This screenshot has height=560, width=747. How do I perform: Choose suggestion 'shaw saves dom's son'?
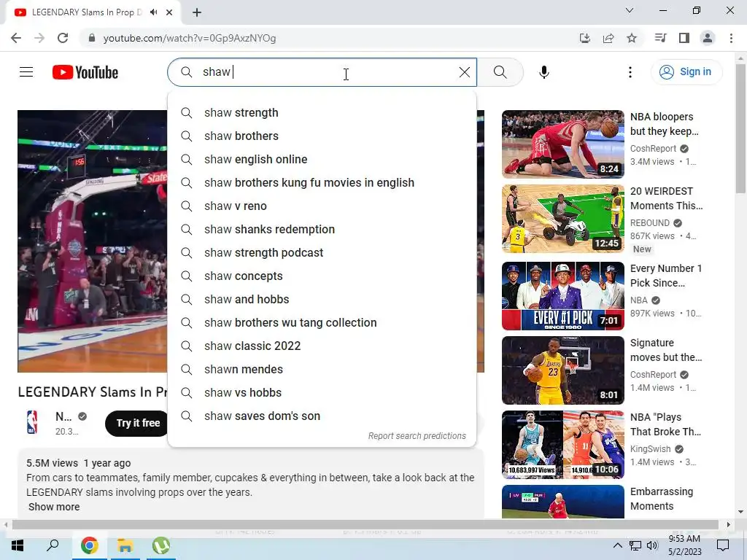[322, 416]
